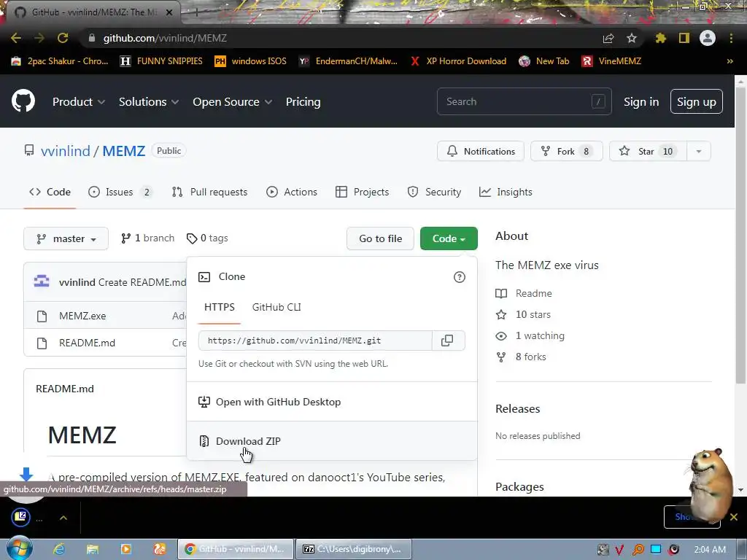This screenshot has width=747, height=560.
Task: Open the MEMZ repository name link
Action: point(124,151)
